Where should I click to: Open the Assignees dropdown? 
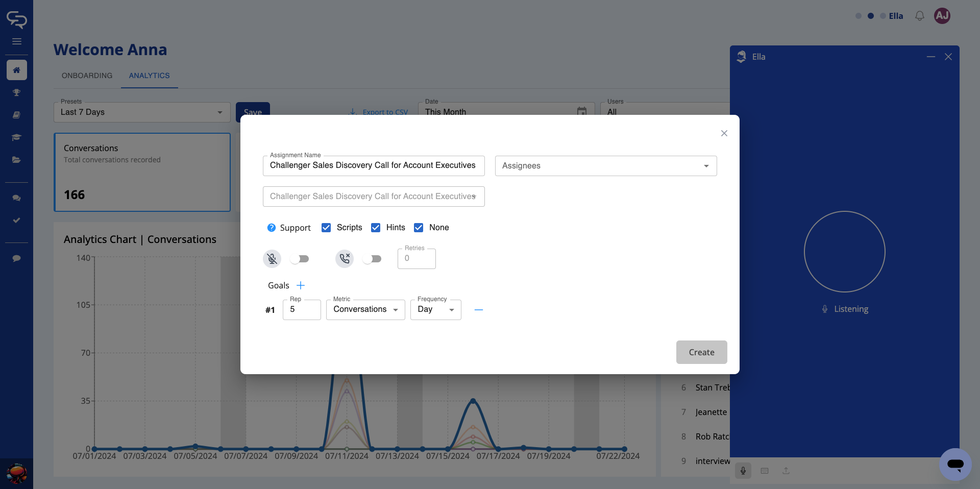point(605,166)
